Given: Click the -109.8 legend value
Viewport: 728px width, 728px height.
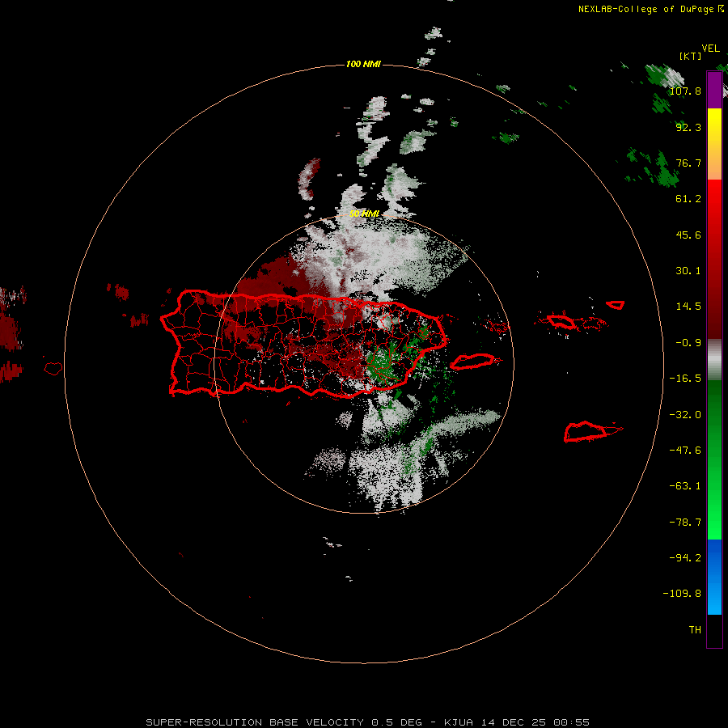Looking at the screenshot, I should click(x=682, y=594).
